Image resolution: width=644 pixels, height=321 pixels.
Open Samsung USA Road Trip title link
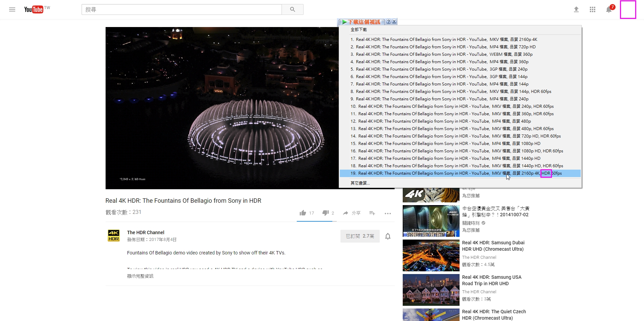pyautogui.click(x=492, y=280)
